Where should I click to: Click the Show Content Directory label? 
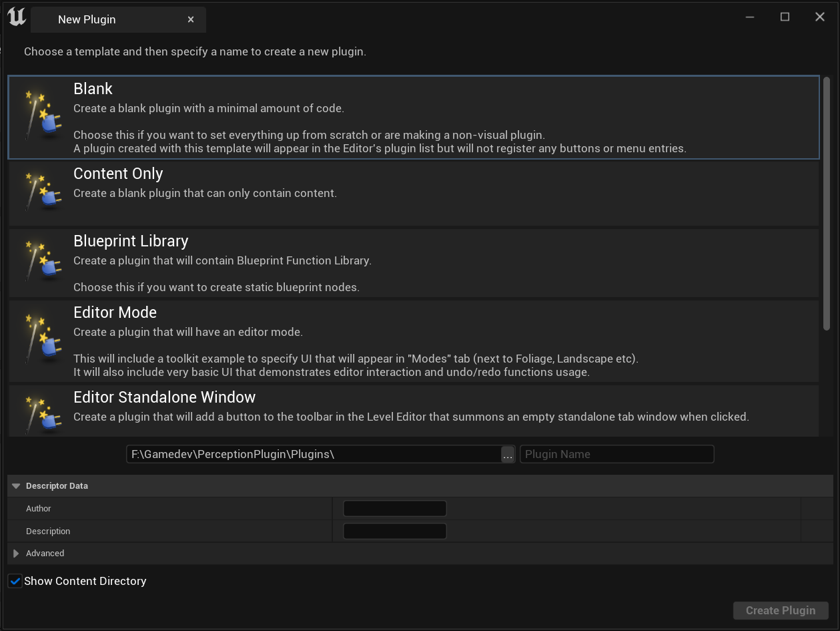click(x=85, y=581)
